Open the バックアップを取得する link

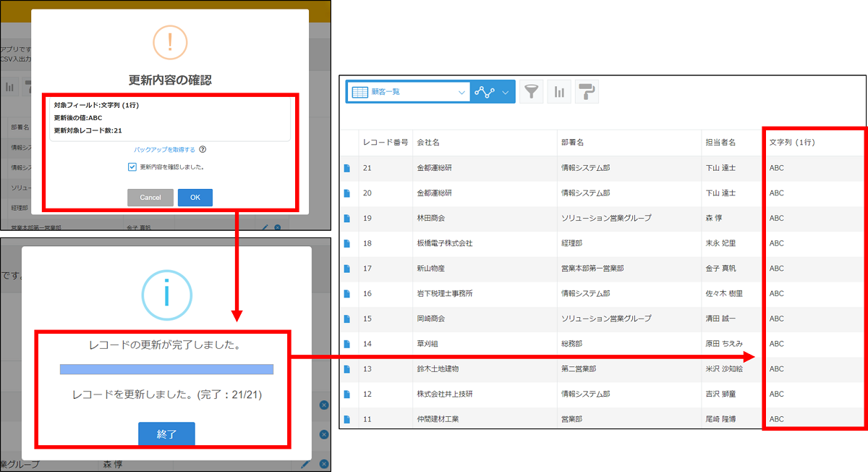click(x=163, y=149)
